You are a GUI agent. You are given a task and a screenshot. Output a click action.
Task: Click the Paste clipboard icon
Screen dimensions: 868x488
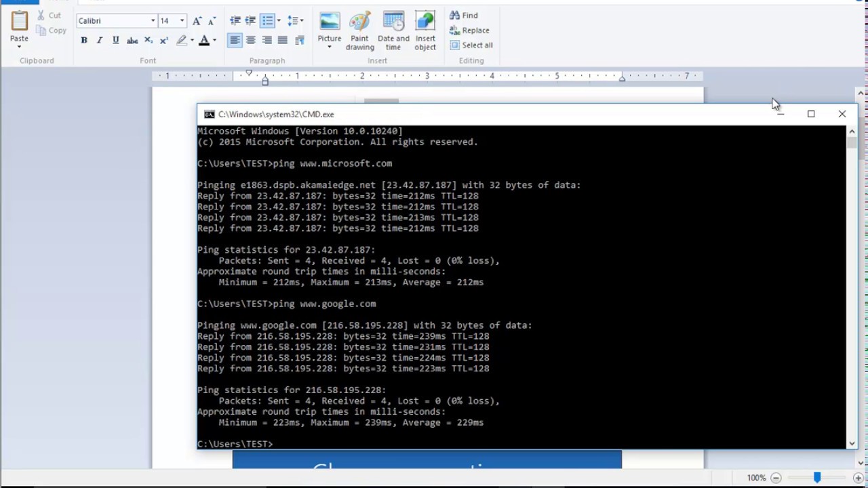(x=19, y=22)
